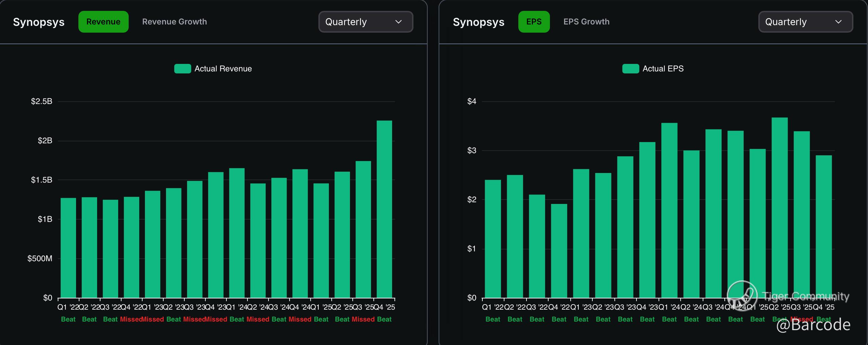Click the Beat label under EPS Q1 '22

(x=493, y=320)
